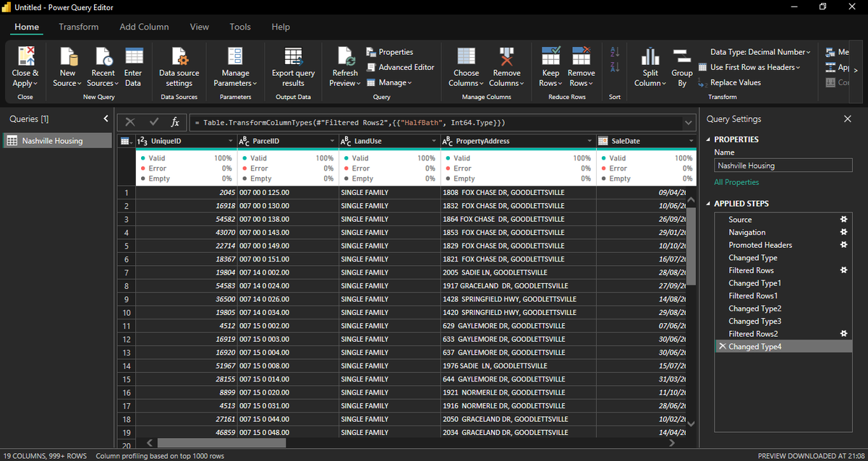The height and width of the screenshot is (461, 868).
Task: Click the Remove Rows icon
Action: (x=581, y=56)
